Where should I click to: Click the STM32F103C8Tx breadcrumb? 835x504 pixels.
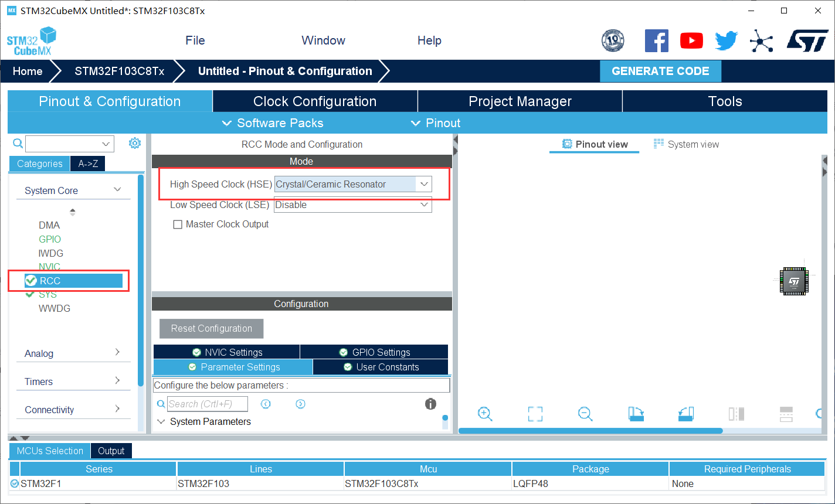click(x=120, y=71)
